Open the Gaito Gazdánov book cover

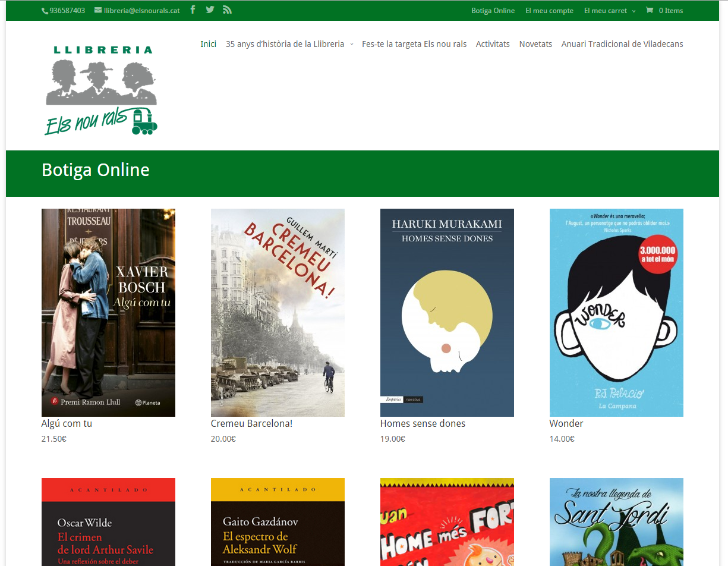[x=278, y=522]
